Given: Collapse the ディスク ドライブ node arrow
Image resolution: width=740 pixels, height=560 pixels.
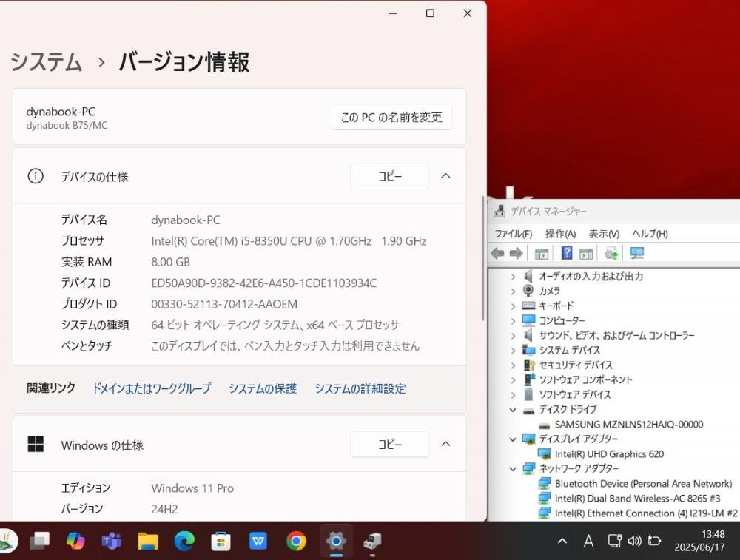Looking at the screenshot, I should 513,410.
